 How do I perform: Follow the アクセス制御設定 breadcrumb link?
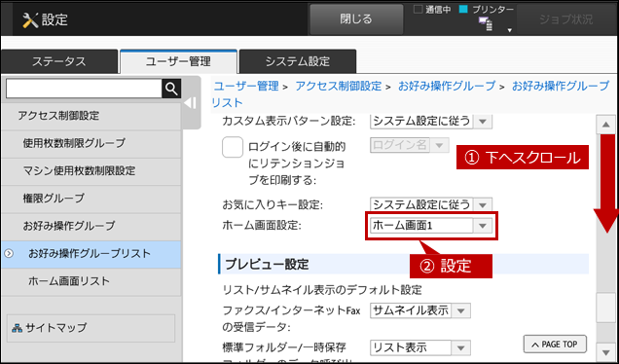pyautogui.click(x=339, y=86)
